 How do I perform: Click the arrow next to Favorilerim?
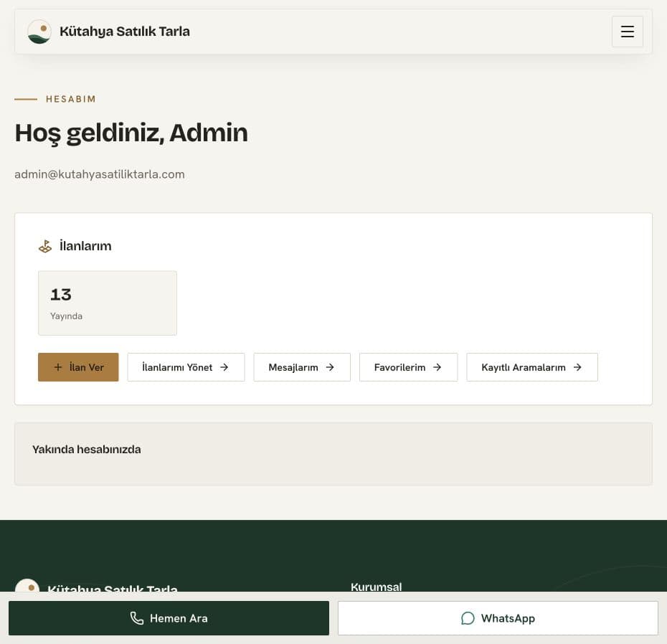coord(437,367)
